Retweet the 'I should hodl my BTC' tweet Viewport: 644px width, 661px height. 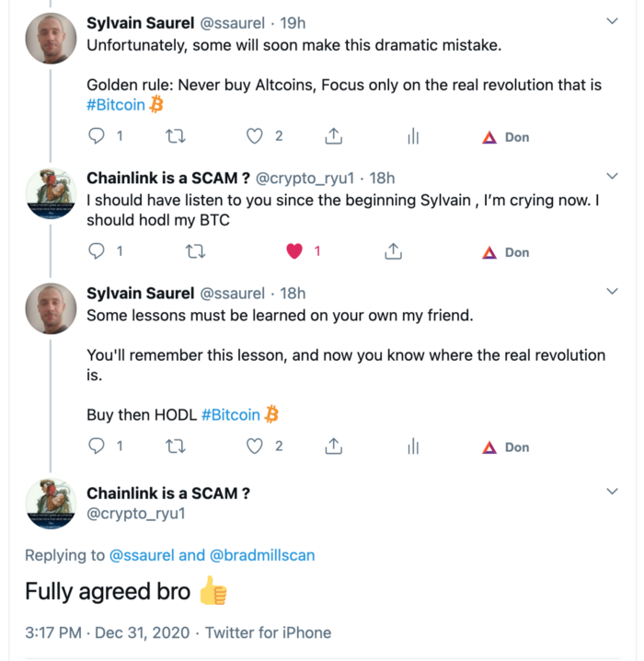pos(195,251)
